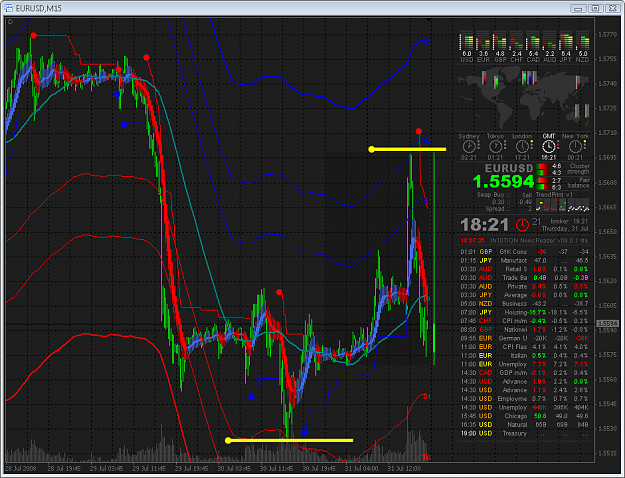This screenshot has width=625, height=478.
Task: Click the Swap Buy value 0.20
Action: 498,202
